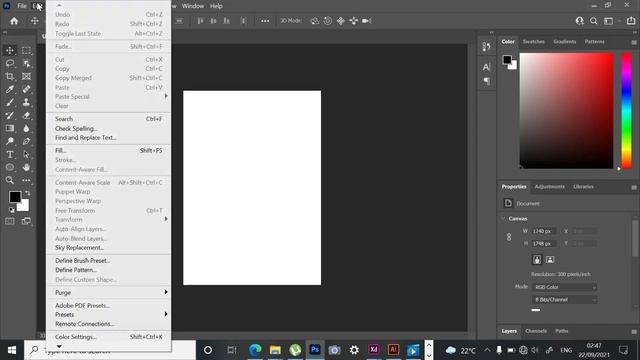Image resolution: width=640 pixels, height=360 pixels.
Task: Select the Clone Stamp tool
Action: tap(26, 102)
